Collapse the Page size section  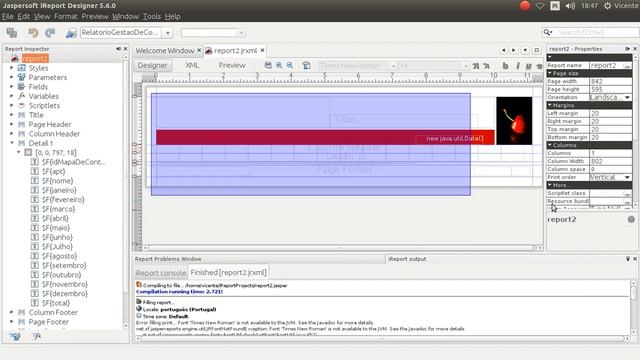coord(550,73)
